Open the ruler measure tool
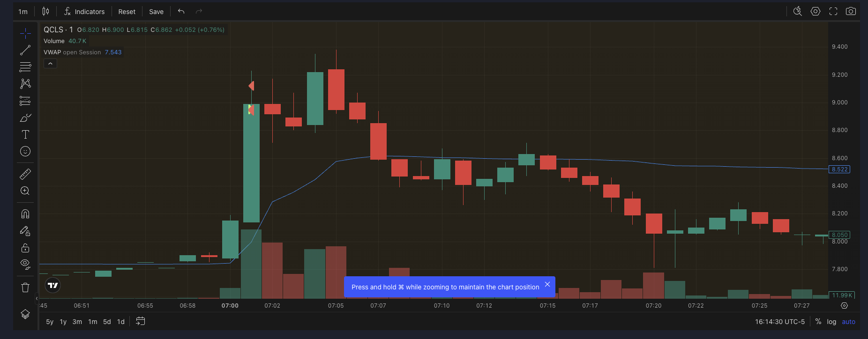868x339 pixels. [x=25, y=174]
